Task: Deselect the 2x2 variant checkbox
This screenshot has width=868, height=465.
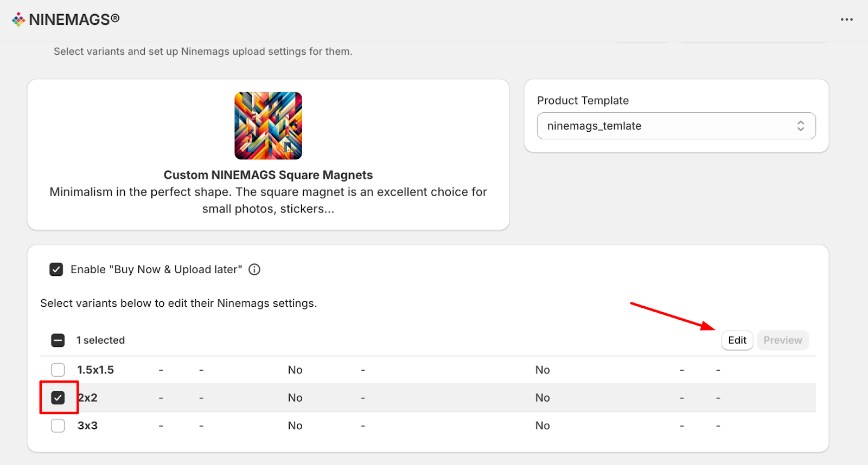Action: (x=58, y=398)
